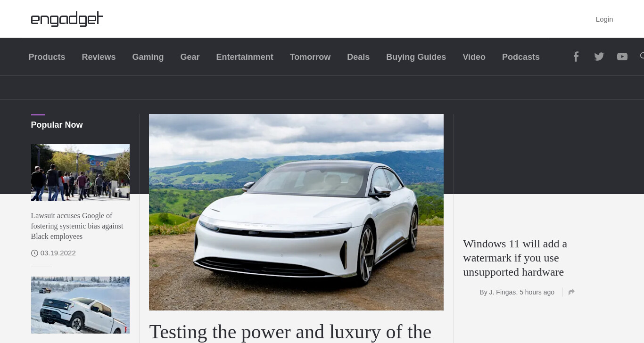Click the white Lucid car hero image
Image resolution: width=644 pixels, height=343 pixels.
pyautogui.click(x=296, y=212)
